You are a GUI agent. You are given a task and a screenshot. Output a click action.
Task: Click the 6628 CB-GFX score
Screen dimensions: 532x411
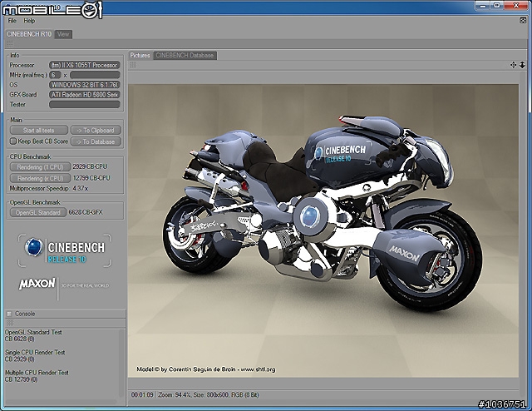tap(86, 212)
